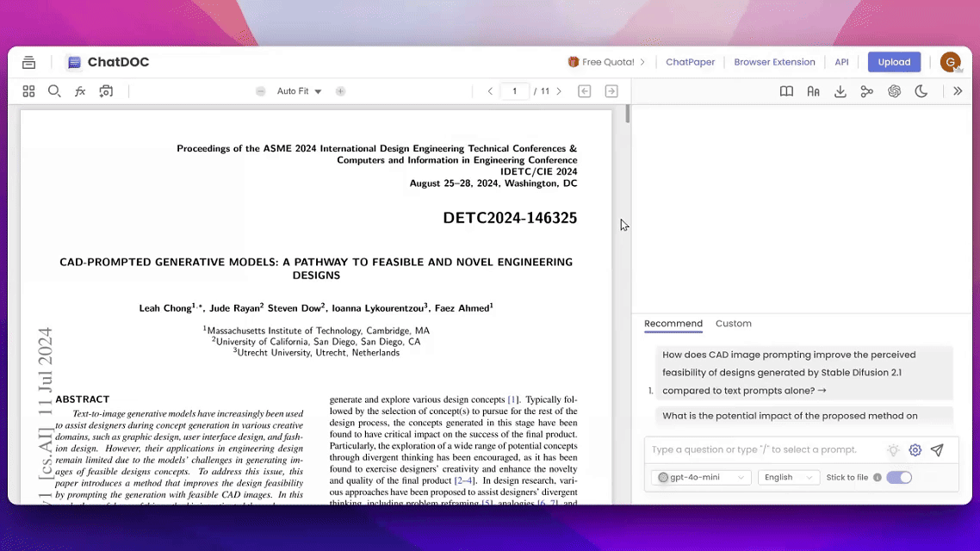Open the gpt-4o-mini model dropdown
This screenshot has width=980, height=551.
tap(701, 477)
